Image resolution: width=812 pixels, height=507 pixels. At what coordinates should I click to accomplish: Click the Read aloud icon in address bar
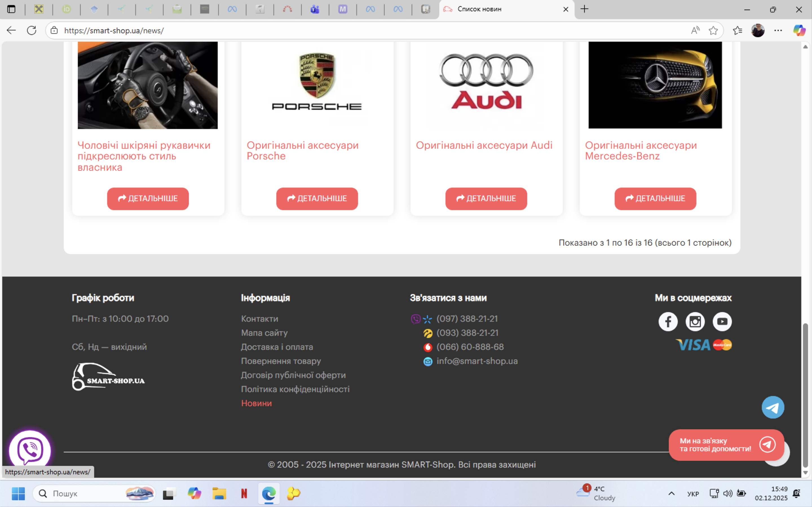tap(695, 30)
